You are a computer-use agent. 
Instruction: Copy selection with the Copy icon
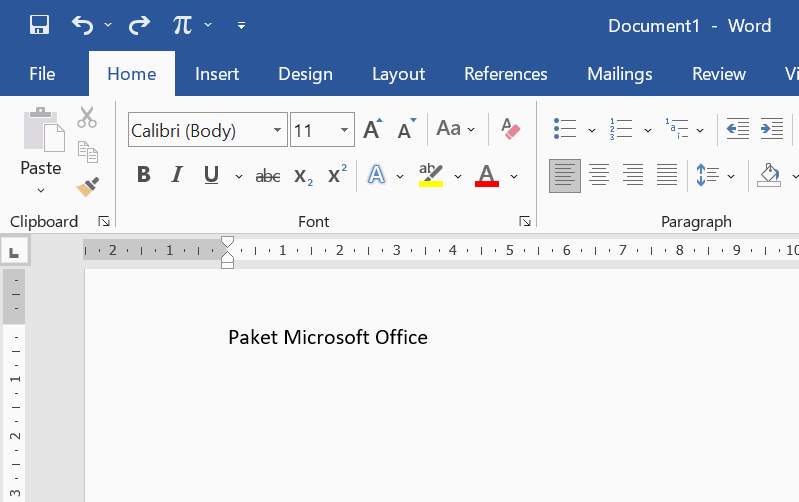coord(88,152)
